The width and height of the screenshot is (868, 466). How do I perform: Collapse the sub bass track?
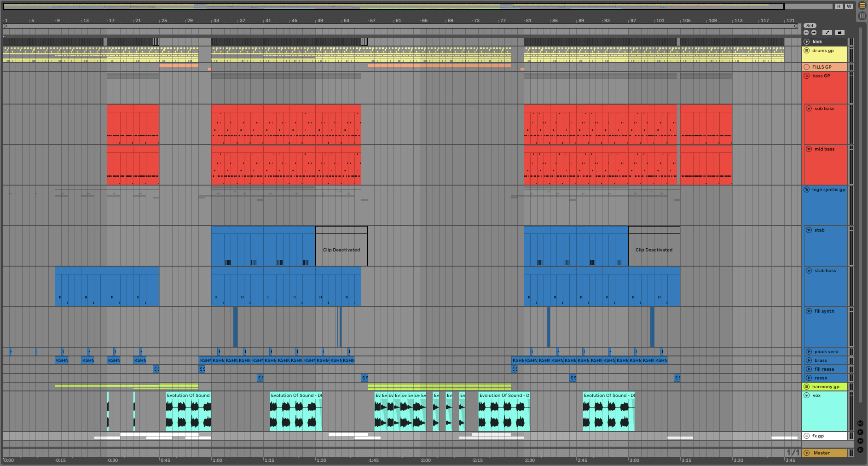pyautogui.click(x=809, y=108)
